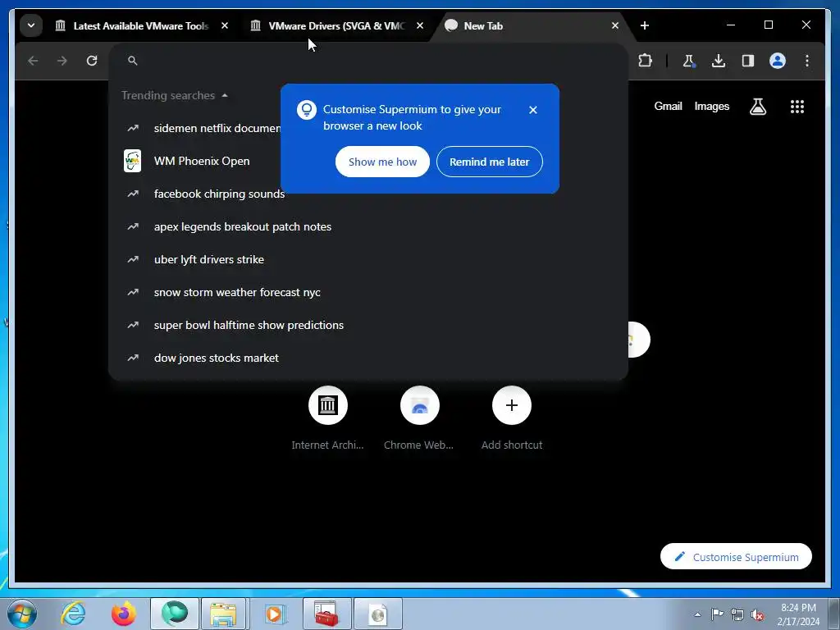This screenshot has width=840, height=630.
Task: Select suggestion super bowl halftime show predictions
Action: [x=368, y=325]
